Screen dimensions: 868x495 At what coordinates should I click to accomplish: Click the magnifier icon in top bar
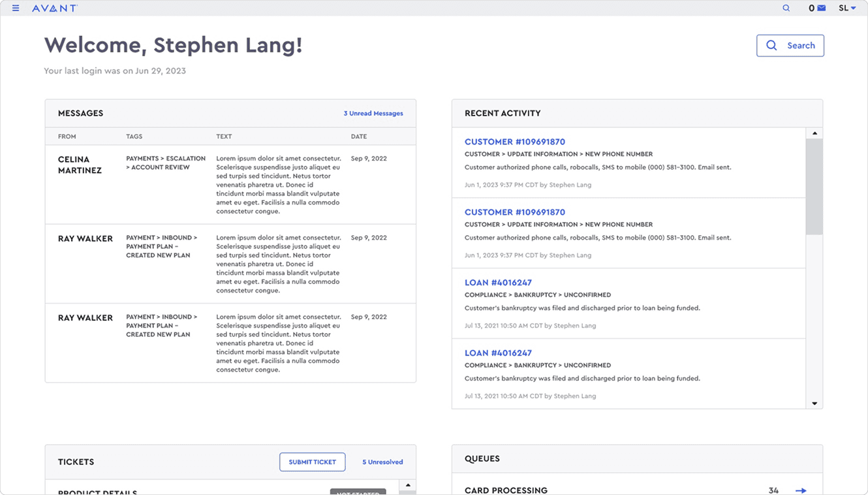786,8
